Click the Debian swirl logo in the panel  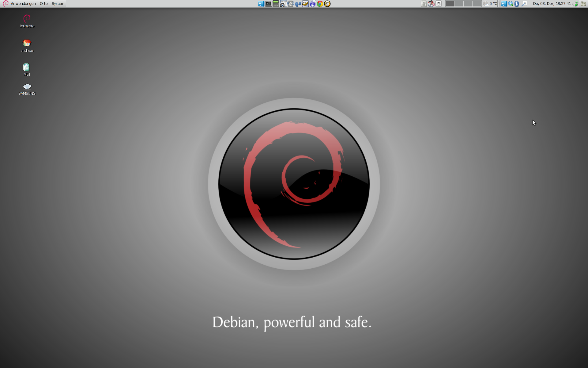tap(6, 4)
